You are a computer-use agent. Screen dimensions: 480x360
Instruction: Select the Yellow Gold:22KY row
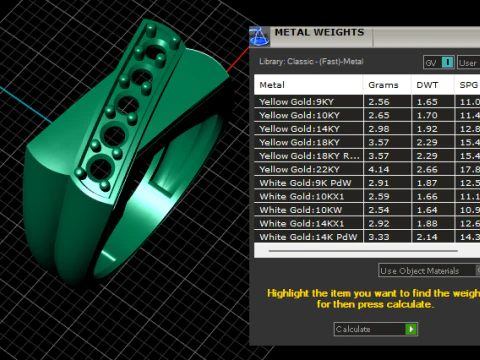(367, 169)
